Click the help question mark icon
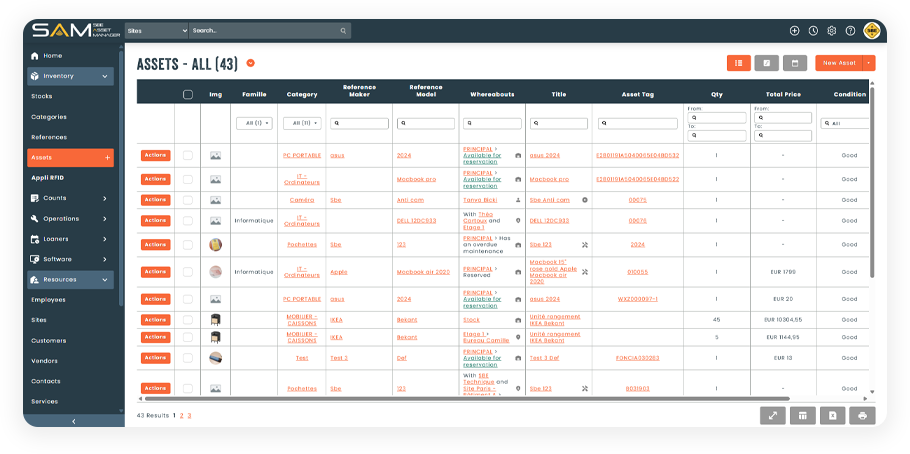 [x=850, y=31]
